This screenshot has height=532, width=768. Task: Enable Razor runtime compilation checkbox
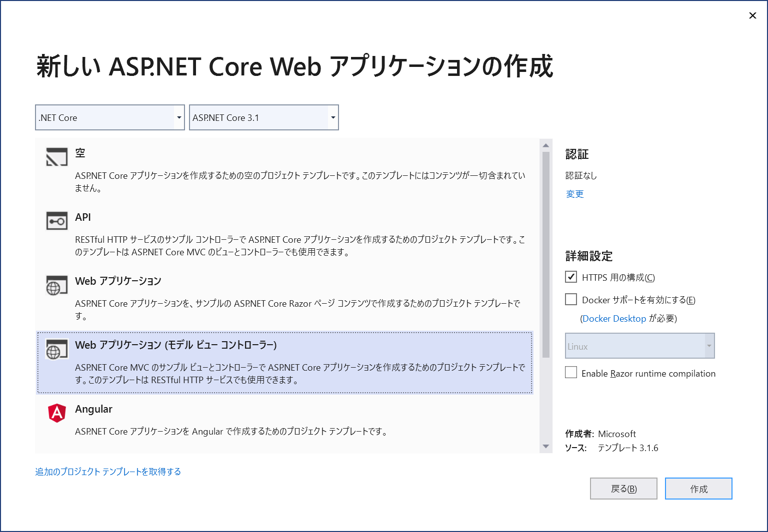pyautogui.click(x=571, y=373)
